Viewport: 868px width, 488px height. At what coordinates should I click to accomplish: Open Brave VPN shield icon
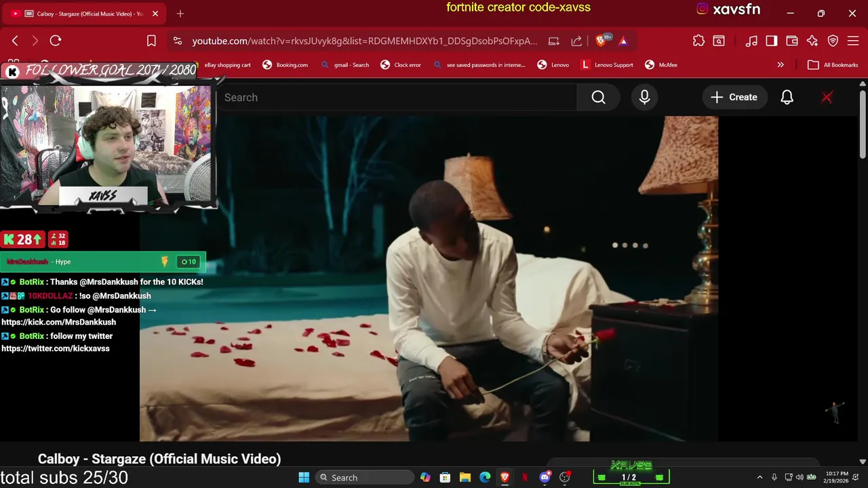(x=833, y=41)
